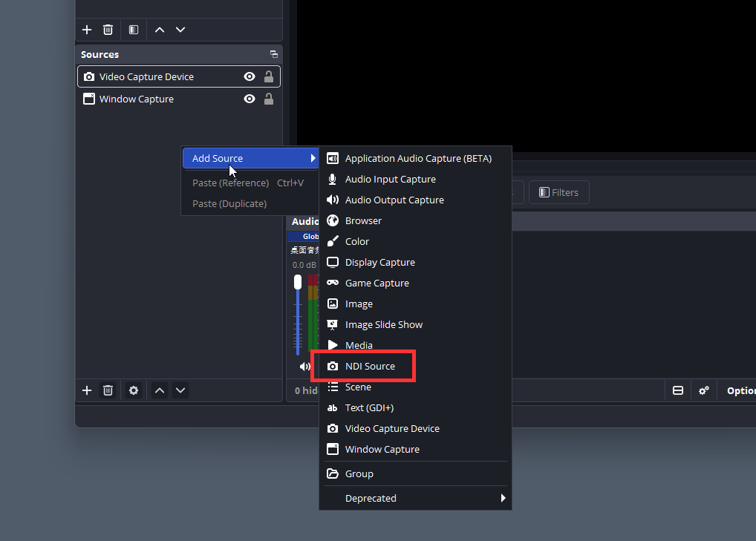The image size is (756, 541).
Task: Open scene filters icon in scenes toolbar
Action: pos(134,30)
